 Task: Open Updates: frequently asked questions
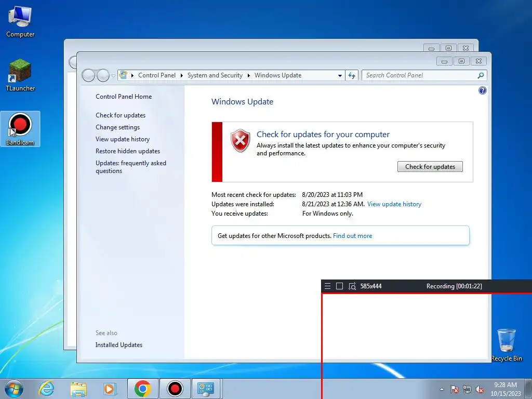(130, 167)
